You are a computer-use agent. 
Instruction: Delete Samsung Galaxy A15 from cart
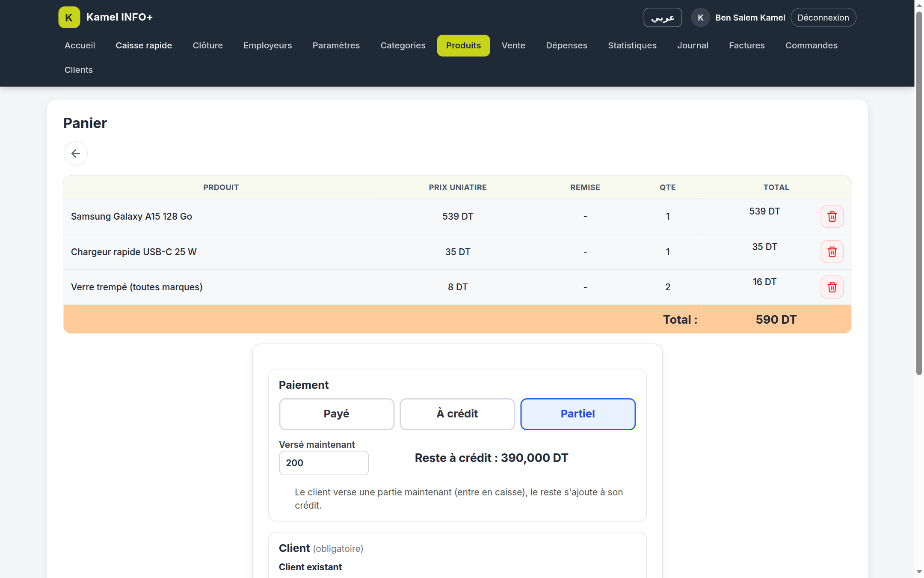(x=832, y=216)
